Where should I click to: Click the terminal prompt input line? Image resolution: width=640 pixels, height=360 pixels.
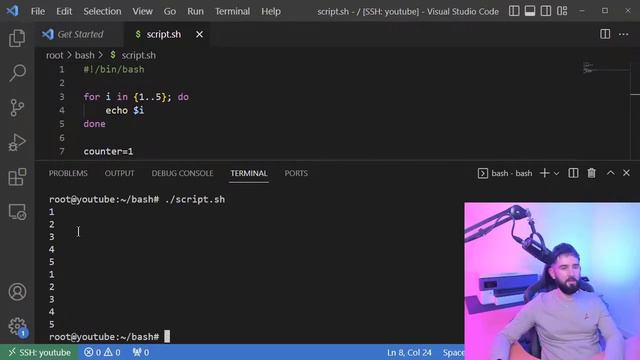(109, 337)
